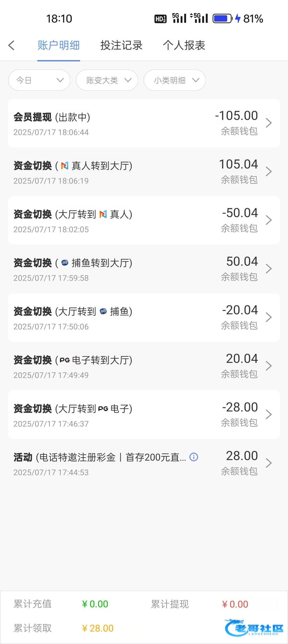
Task: Tap the battery icon in status bar
Action: pyautogui.click(x=222, y=19)
